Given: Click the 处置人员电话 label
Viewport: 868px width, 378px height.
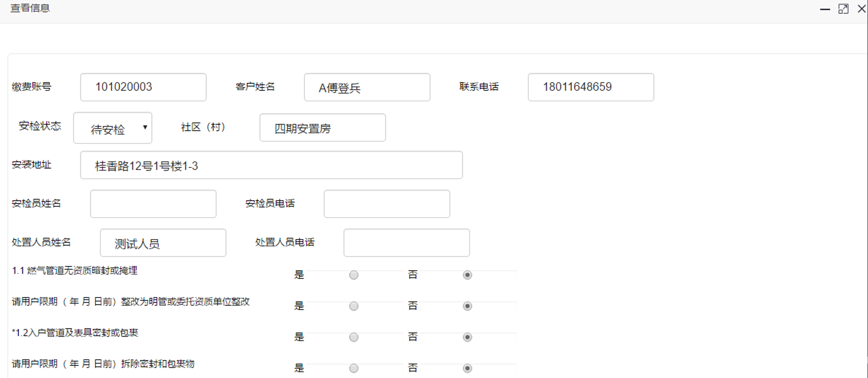Looking at the screenshot, I should click(285, 243).
